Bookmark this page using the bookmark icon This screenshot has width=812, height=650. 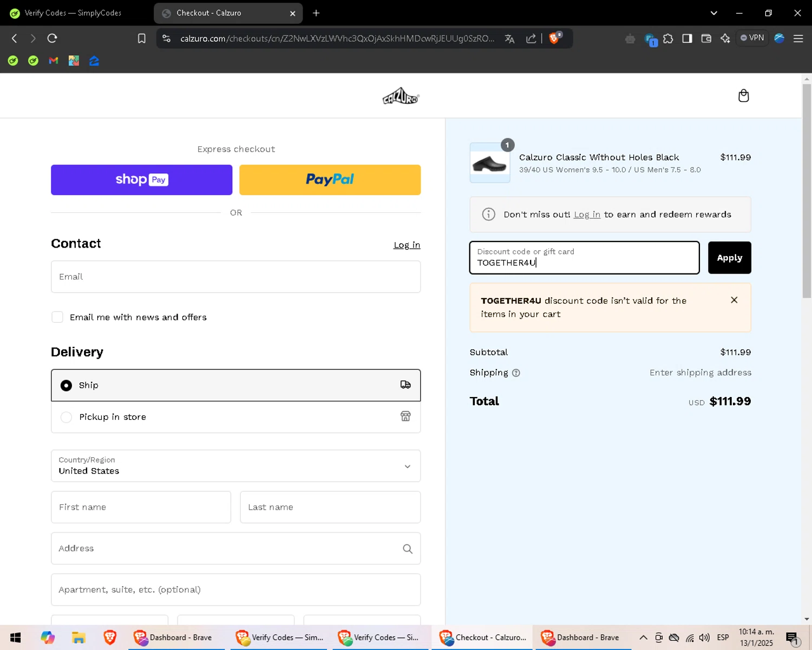[141, 38]
